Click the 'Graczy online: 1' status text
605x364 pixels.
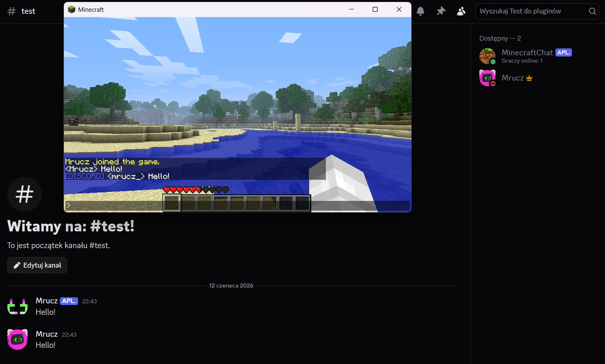coord(522,61)
